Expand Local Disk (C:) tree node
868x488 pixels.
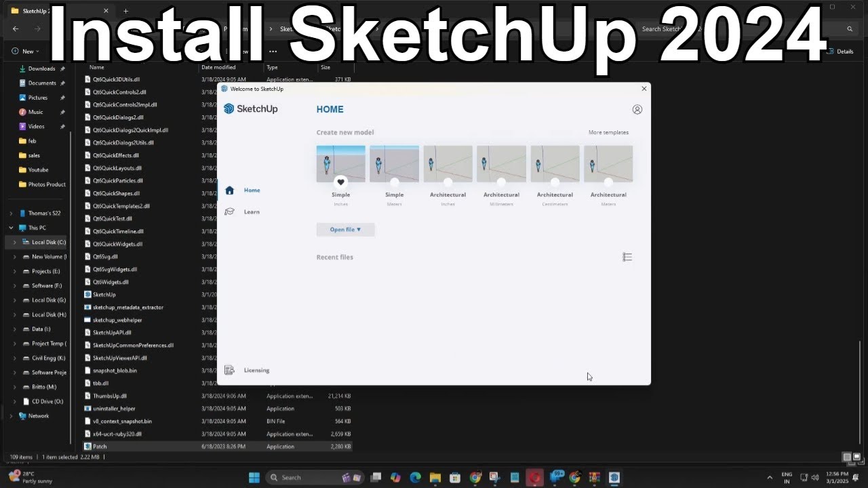pyautogui.click(x=14, y=242)
